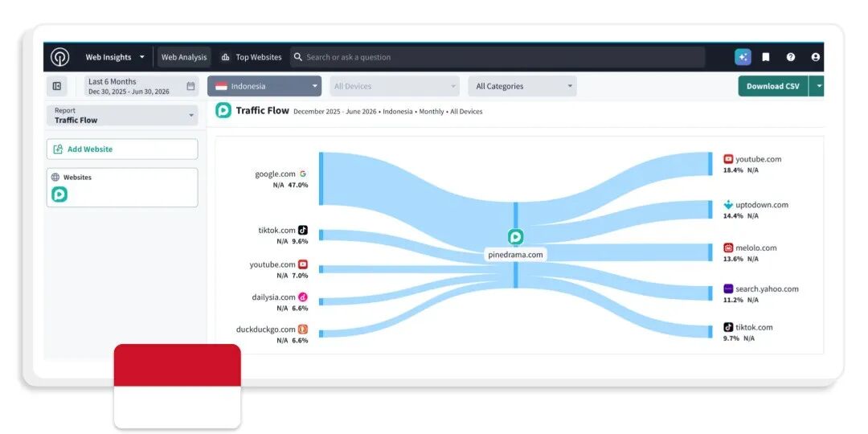This screenshot has width=868, height=434.
Task: Click the 14.4% value under uptodown.com
Action: click(x=733, y=216)
